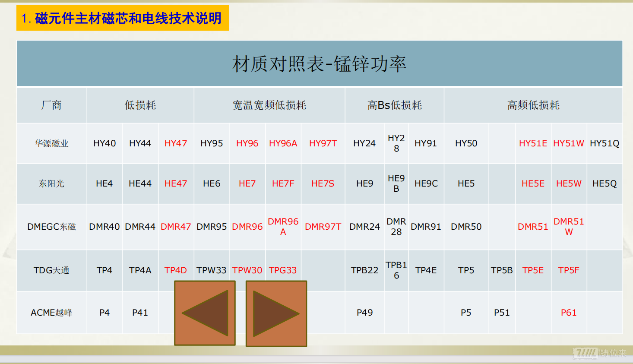Viewport: 633px width, 364px height.
Task: Select cell P51
Action: pyautogui.click(x=502, y=313)
